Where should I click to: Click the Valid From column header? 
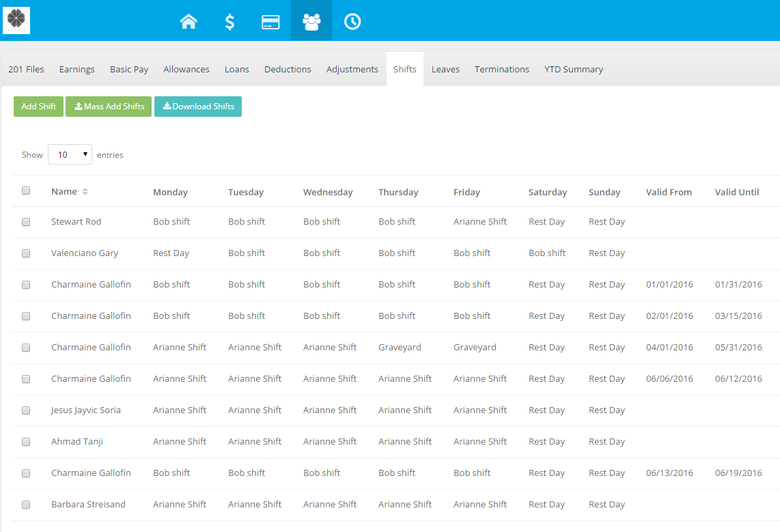pyautogui.click(x=669, y=192)
